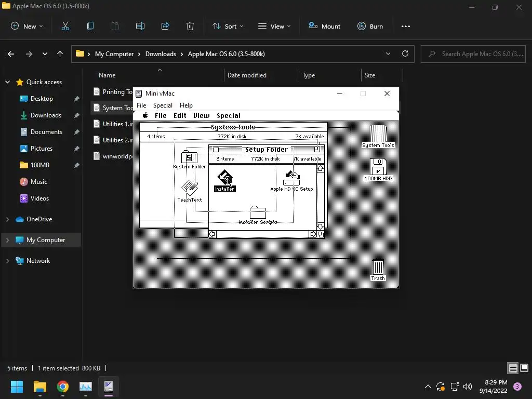Click the Setup Folder scroll left arrow
The image size is (532, 399).
click(x=212, y=234)
